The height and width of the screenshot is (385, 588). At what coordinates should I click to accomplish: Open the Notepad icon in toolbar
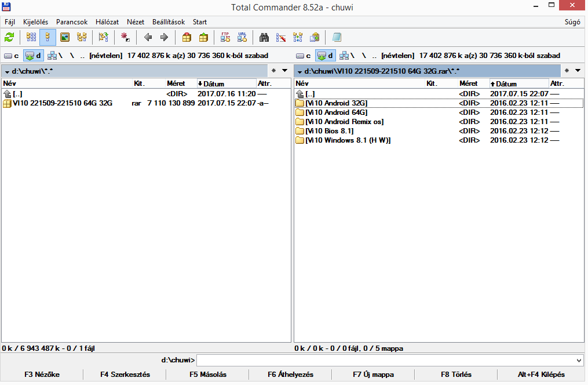(x=337, y=37)
